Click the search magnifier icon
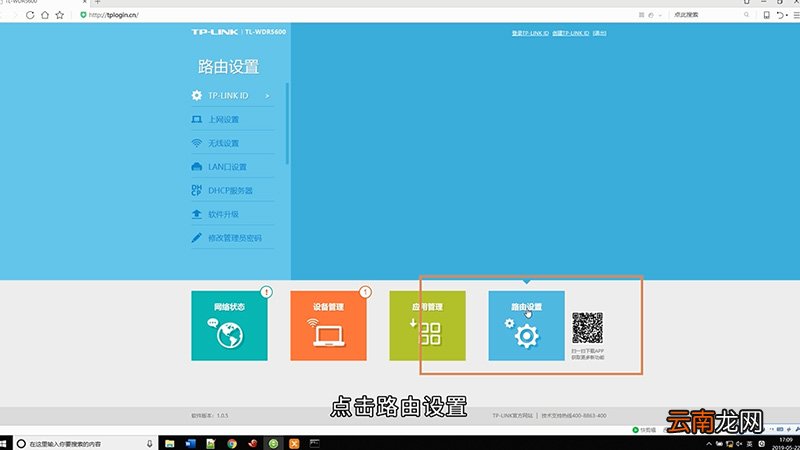The height and width of the screenshot is (450, 800). click(x=746, y=15)
